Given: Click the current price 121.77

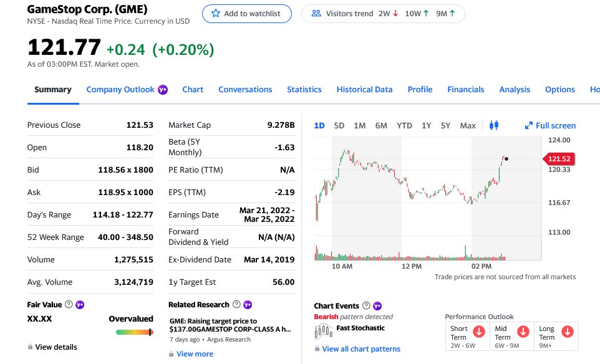Looking at the screenshot, I should point(64,47).
